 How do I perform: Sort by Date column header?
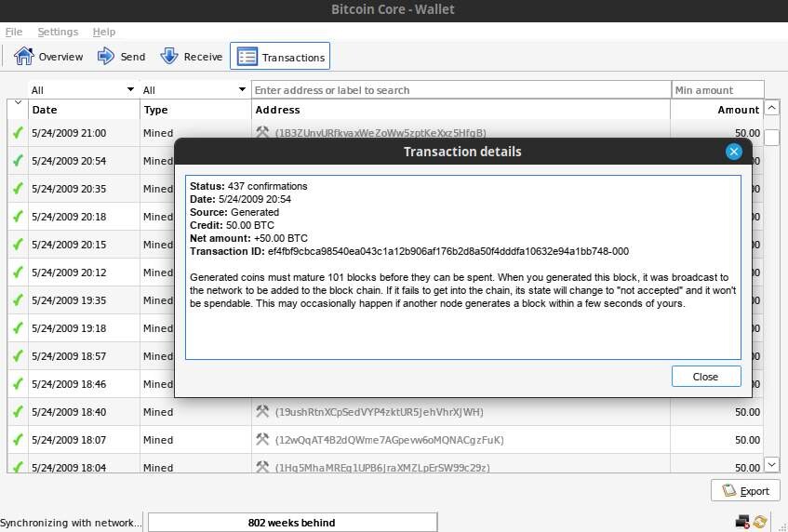pos(84,110)
